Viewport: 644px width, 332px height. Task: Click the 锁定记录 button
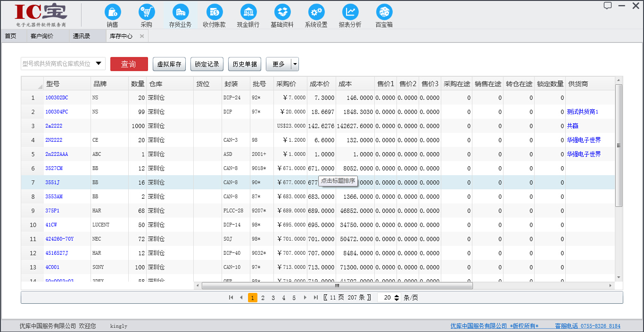coord(207,64)
